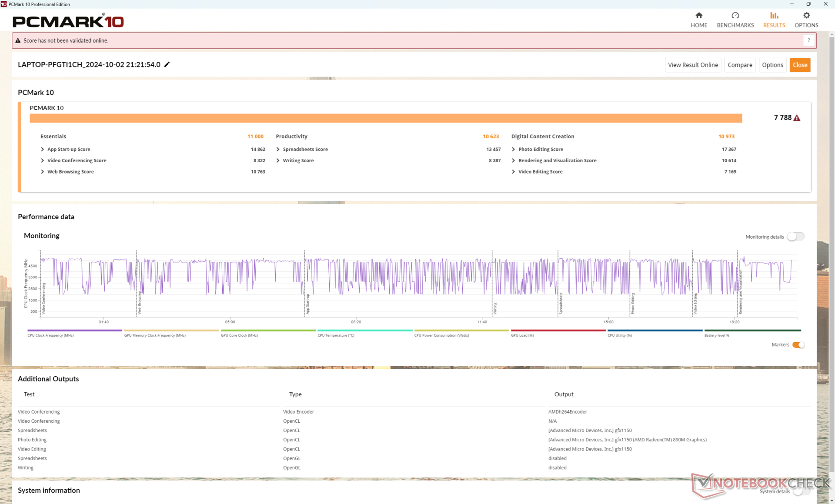Screen dimensions: 835x504
Task: Select CPU Utility legend bar
Action: click(655, 330)
